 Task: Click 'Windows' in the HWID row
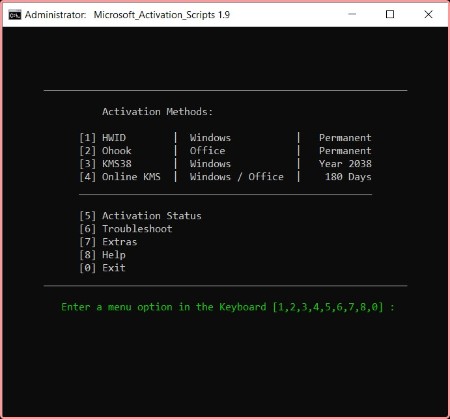coord(210,138)
